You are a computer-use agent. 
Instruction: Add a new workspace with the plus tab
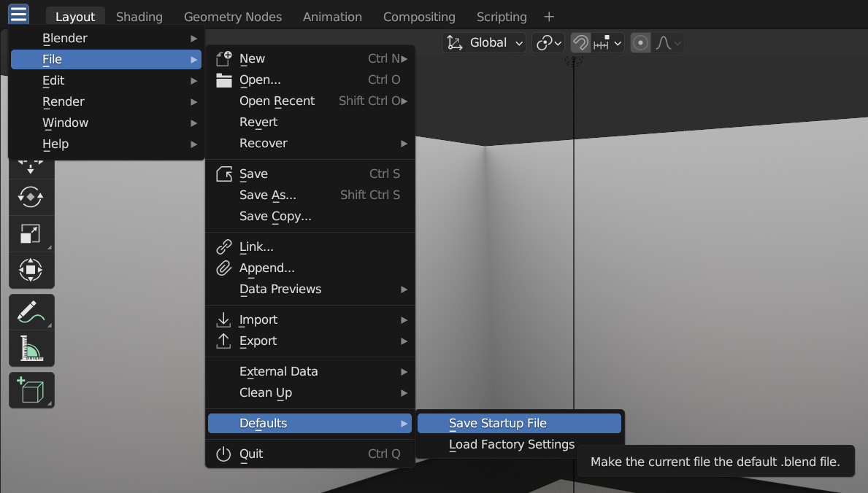[x=548, y=16]
